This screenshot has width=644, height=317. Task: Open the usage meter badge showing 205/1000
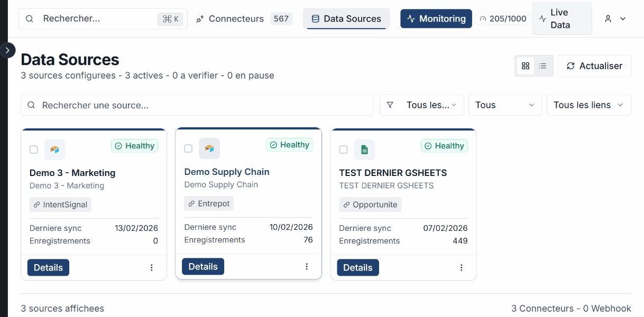[x=503, y=18]
